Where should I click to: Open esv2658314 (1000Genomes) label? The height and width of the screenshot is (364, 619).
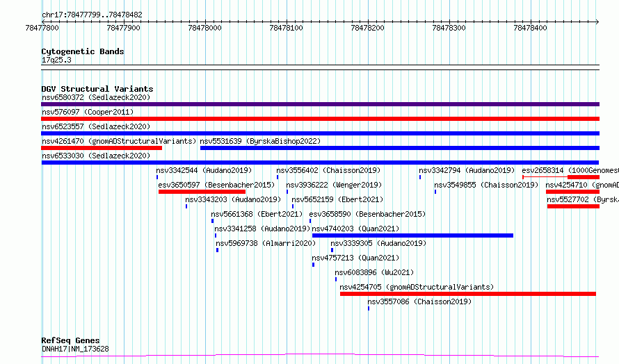coord(570,170)
